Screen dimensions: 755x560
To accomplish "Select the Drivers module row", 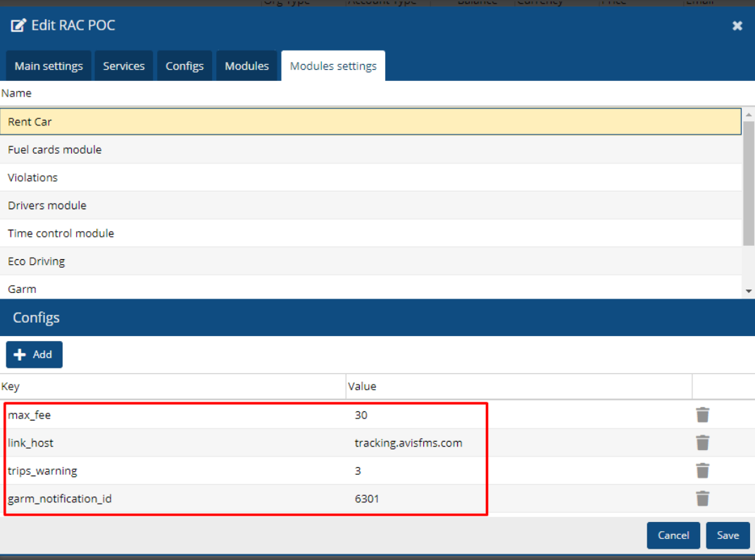I will coord(47,206).
